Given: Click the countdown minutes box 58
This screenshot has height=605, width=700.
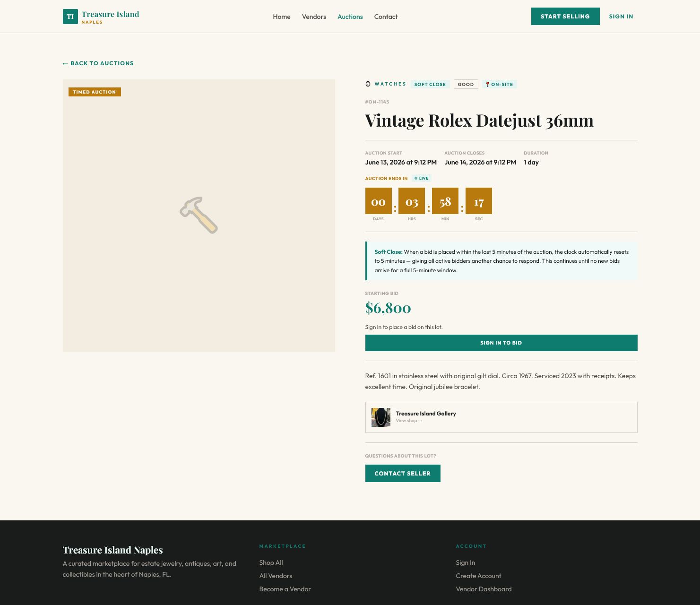Looking at the screenshot, I should 445,201.
